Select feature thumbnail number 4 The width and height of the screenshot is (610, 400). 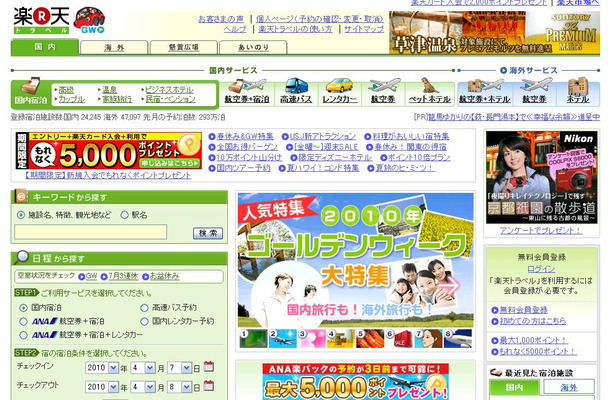click(x=340, y=338)
